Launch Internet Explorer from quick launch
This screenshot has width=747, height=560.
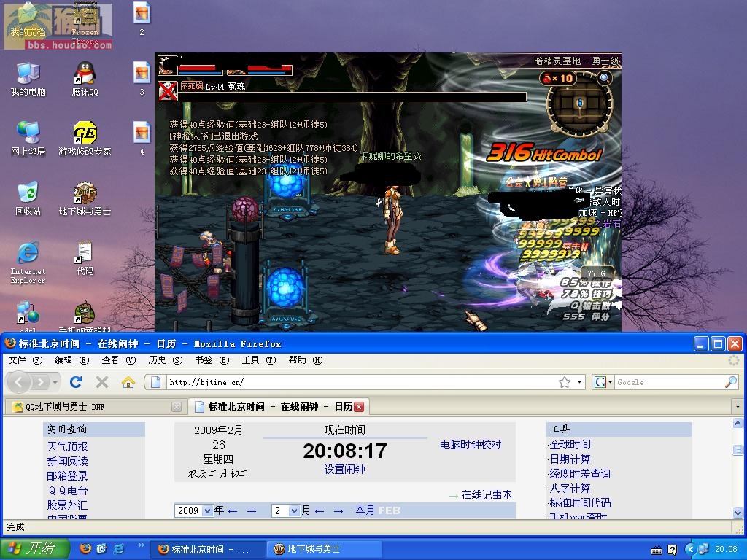tap(119, 548)
